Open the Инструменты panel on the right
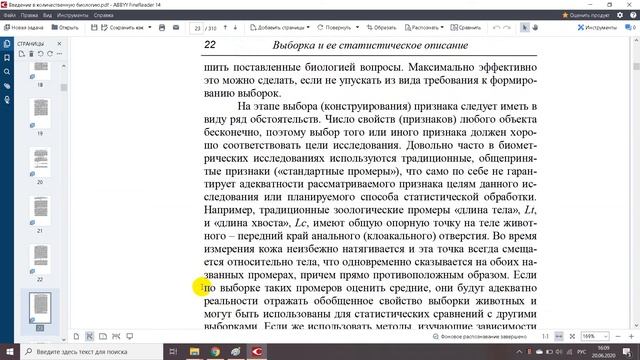Viewport: 640px width, 360px height. pyautogui.click(x=597, y=27)
